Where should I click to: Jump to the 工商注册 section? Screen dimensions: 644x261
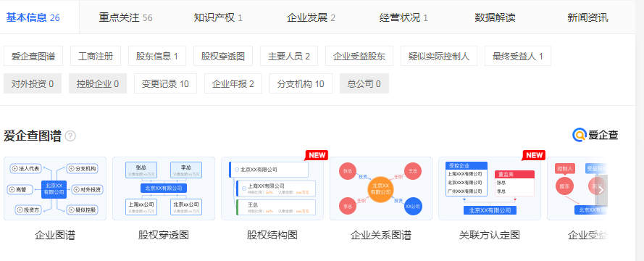click(96, 57)
